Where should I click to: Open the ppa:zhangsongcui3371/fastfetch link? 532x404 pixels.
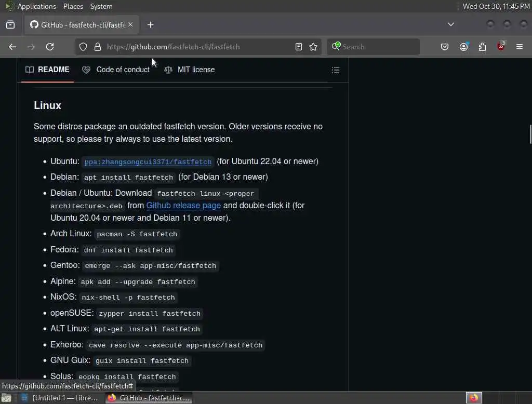click(148, 162)
